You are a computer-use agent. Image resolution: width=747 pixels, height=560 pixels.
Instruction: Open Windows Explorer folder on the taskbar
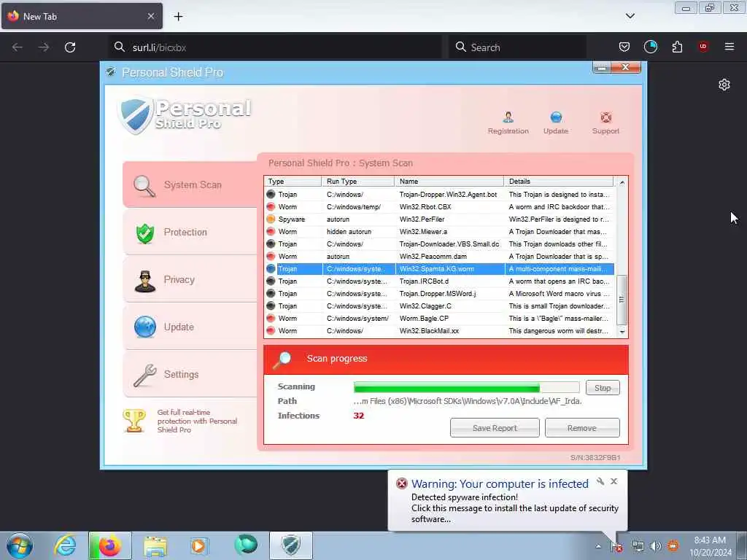(x=155, y=545)
